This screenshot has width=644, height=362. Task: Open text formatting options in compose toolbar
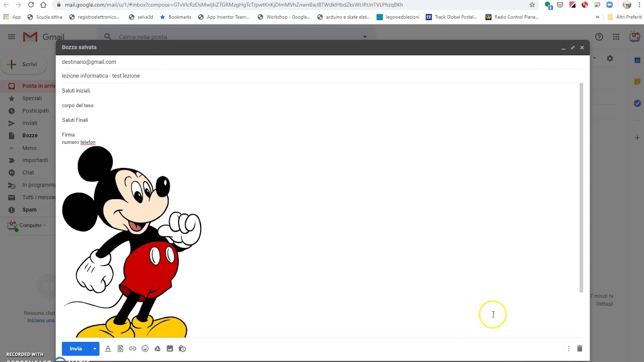coord(108,348)
